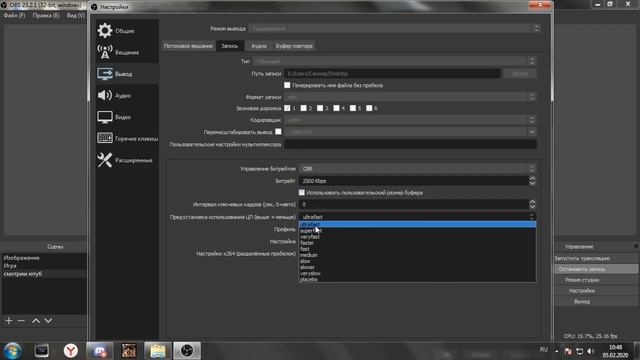Switch to Аудио tab in output settings
The image size is (640, 360).
point(259,46)
